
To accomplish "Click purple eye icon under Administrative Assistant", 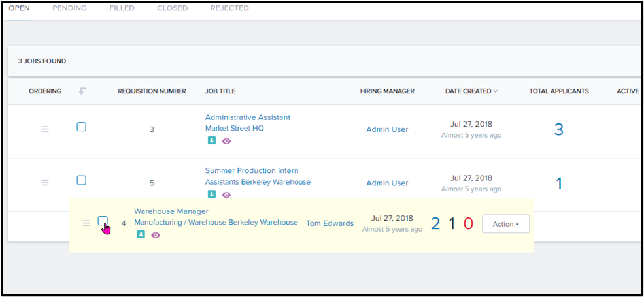I will 226,141.
